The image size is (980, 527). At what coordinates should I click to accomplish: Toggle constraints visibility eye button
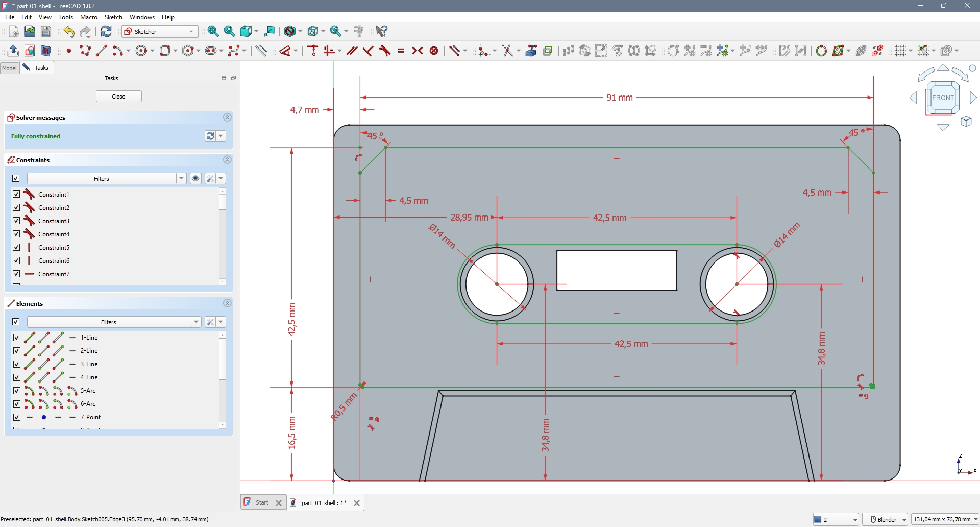[x=195, y=178]
